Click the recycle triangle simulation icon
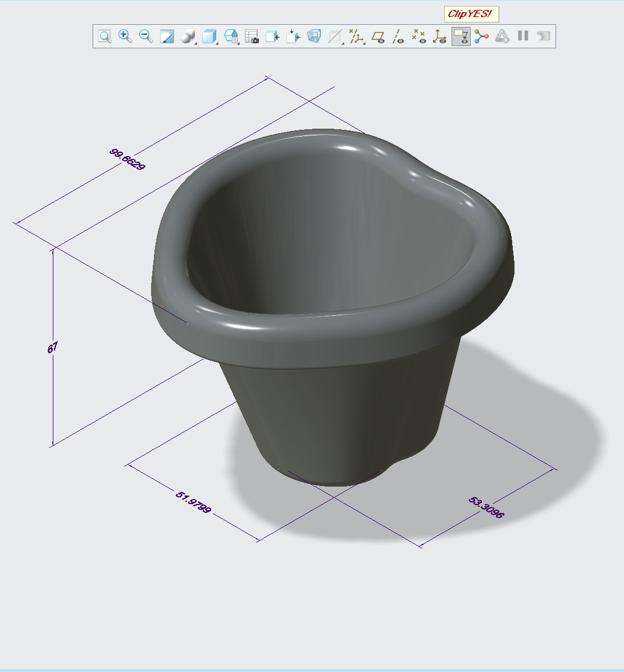Screen dimensions: 624x672 point(502,37)
